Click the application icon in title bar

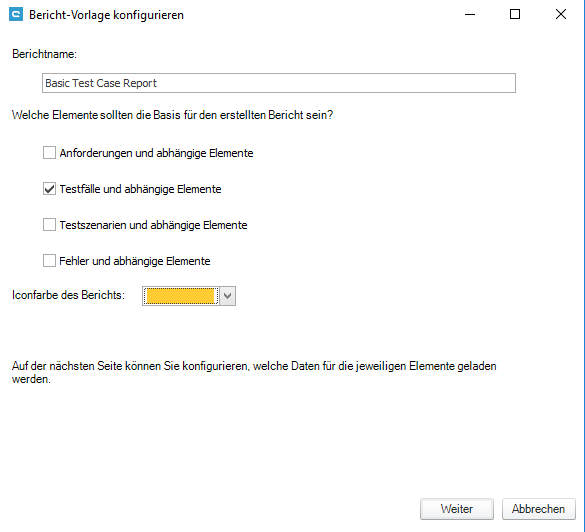click(x=16, y=15)
